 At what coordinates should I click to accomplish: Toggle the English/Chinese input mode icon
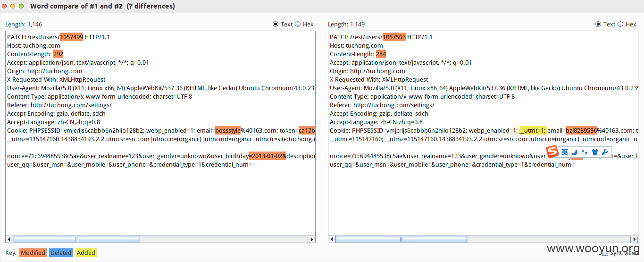[565, 152]
